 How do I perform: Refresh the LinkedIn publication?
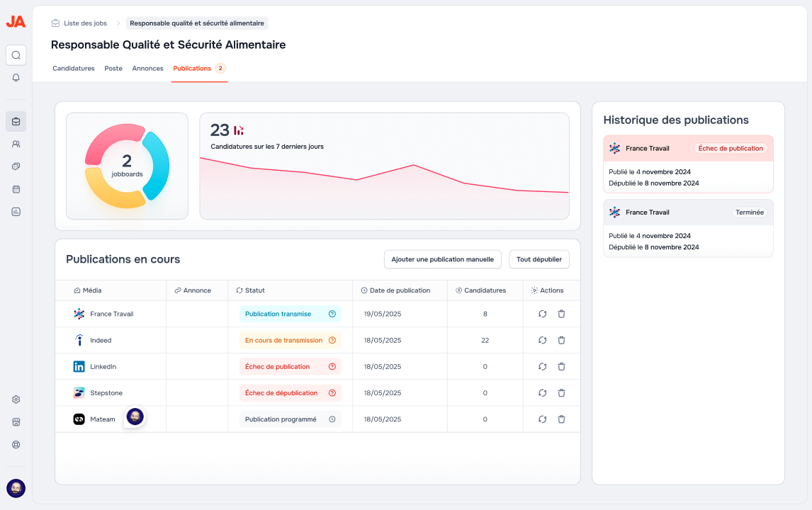(542, 367)
